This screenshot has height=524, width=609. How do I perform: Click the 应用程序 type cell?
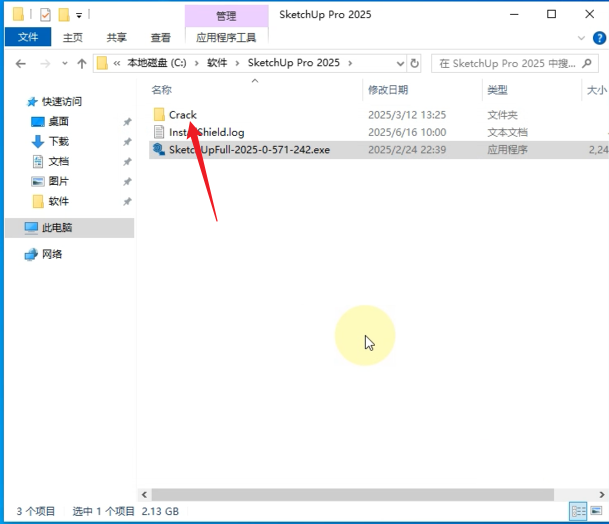(x=508, y=150)
